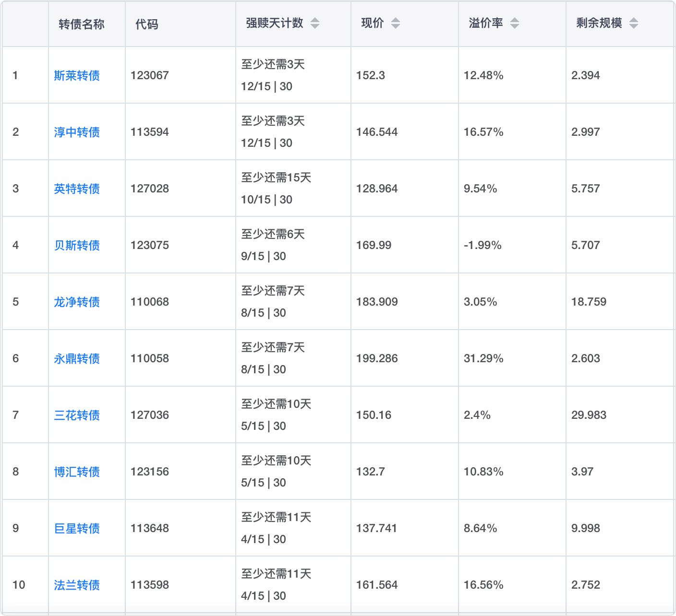Select 龙净转债 in the name column
Screen dimensions: 676x616
pyautogui.click(x=77, y=302)
